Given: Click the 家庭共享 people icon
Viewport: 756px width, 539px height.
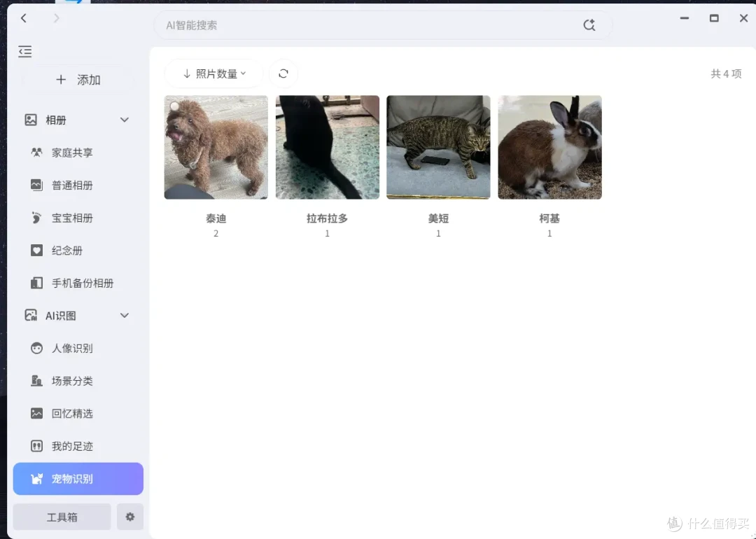Looking at the screenshot, I should 36,153.
